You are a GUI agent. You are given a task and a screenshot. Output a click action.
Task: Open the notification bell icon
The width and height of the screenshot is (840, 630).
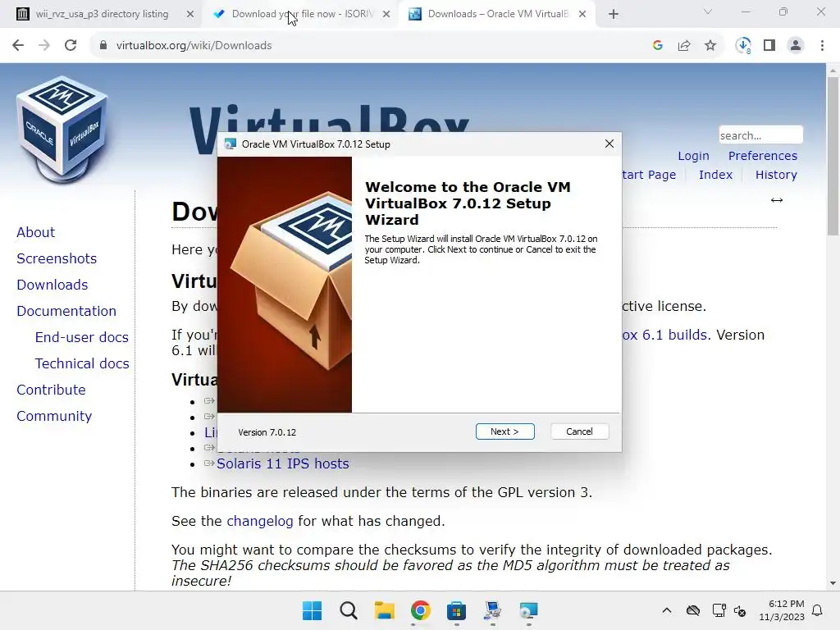[817, 610]
